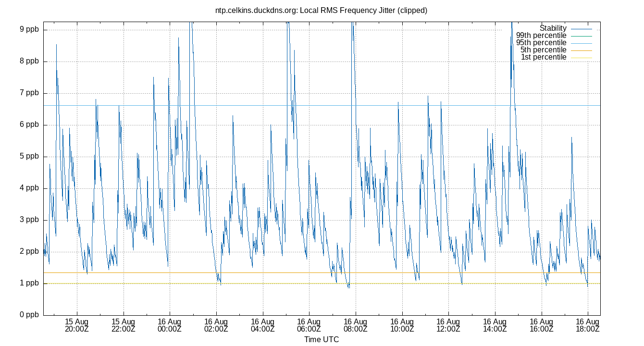Click the '0 ppb' y-axis label
644x346 pixels.
pyautogui.click(x=29, y=315)
